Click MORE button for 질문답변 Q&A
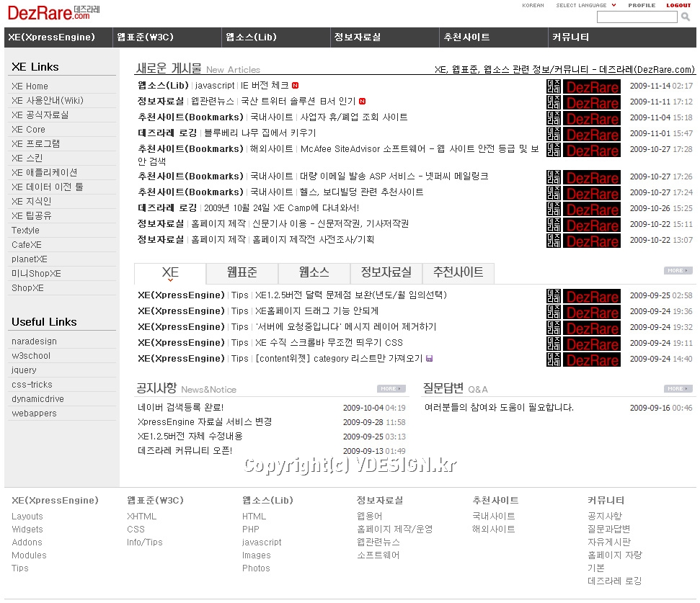 click(x=678, y=388)
